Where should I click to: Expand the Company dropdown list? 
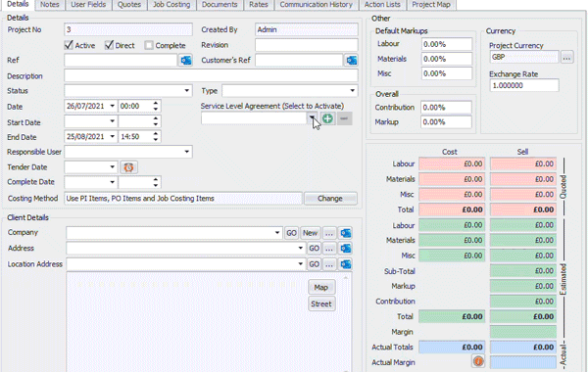click(x=277, y=233)
